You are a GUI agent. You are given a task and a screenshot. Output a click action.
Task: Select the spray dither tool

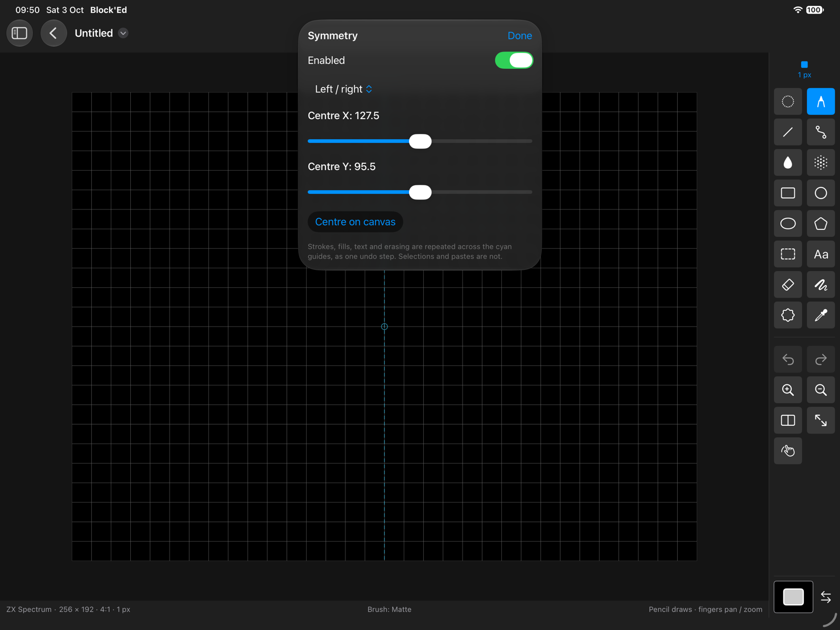pos(821,163)
